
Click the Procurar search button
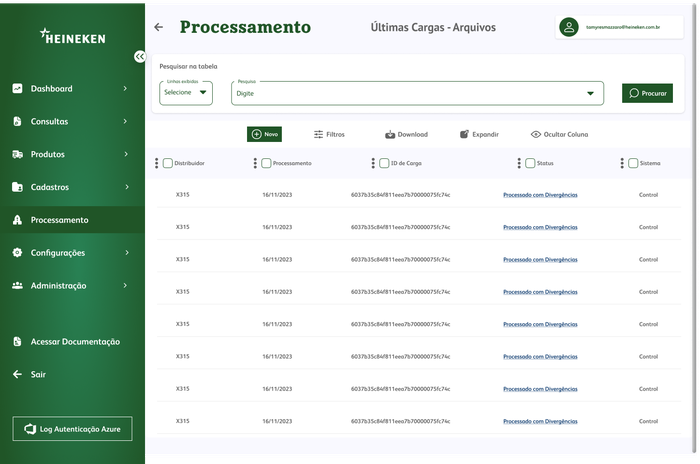point(647,93)
